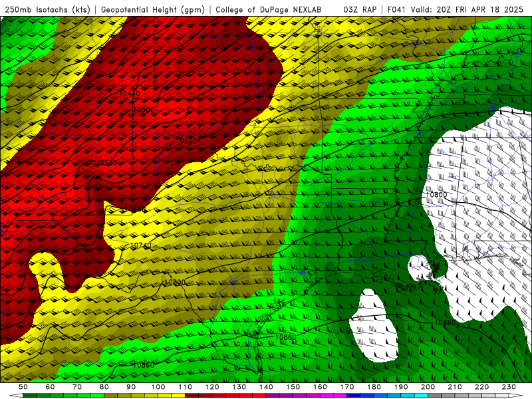The width and height of the screenshot is (532, 399).
Task: Select the 150 value on the color scale
Action: point(293,387)
